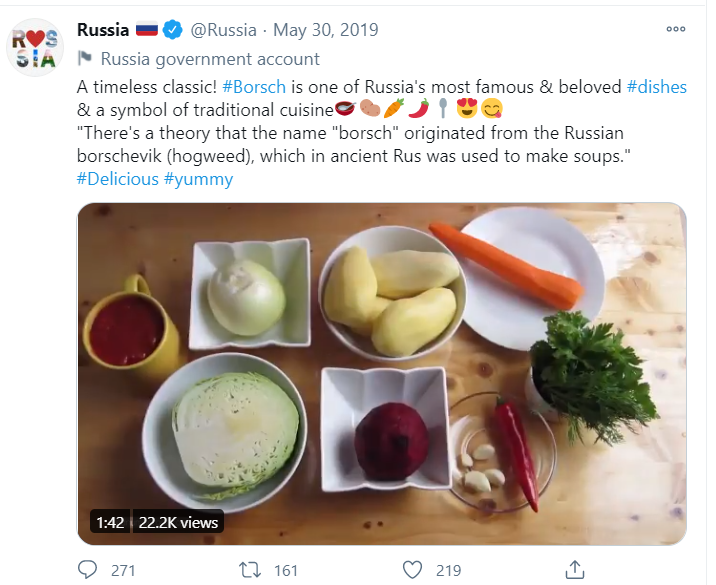Open the share tweet icon
The height and width of the screenshot is (585, 716).
(574, 570)
